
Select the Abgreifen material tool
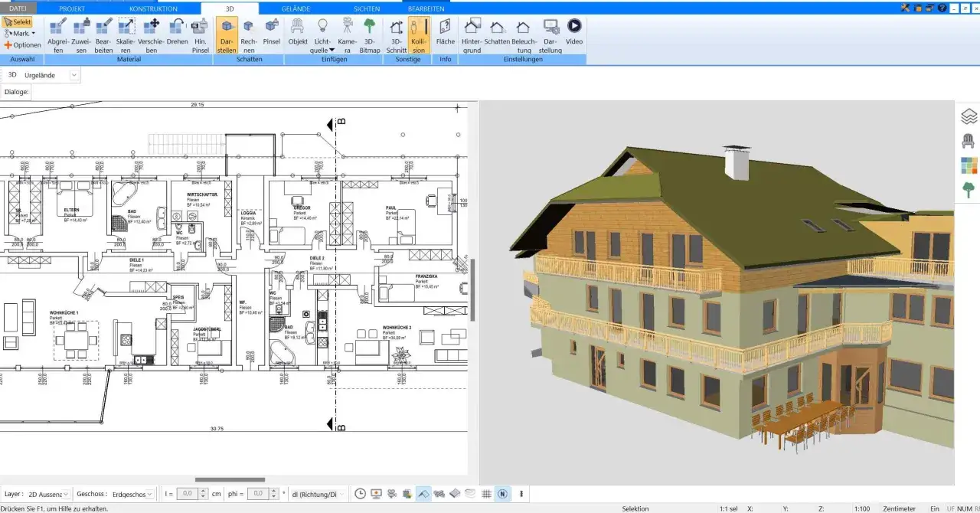pyautogui.click(x=58, y=35)
